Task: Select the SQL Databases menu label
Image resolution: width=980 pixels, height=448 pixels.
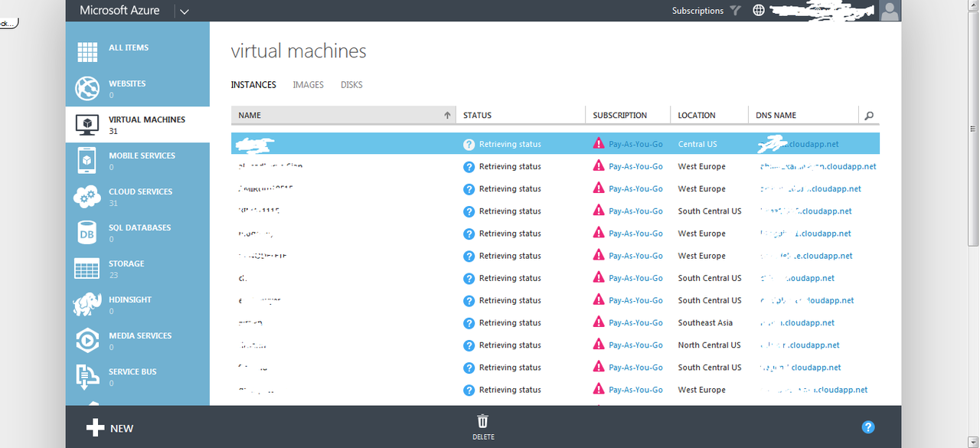Action: 140,227
